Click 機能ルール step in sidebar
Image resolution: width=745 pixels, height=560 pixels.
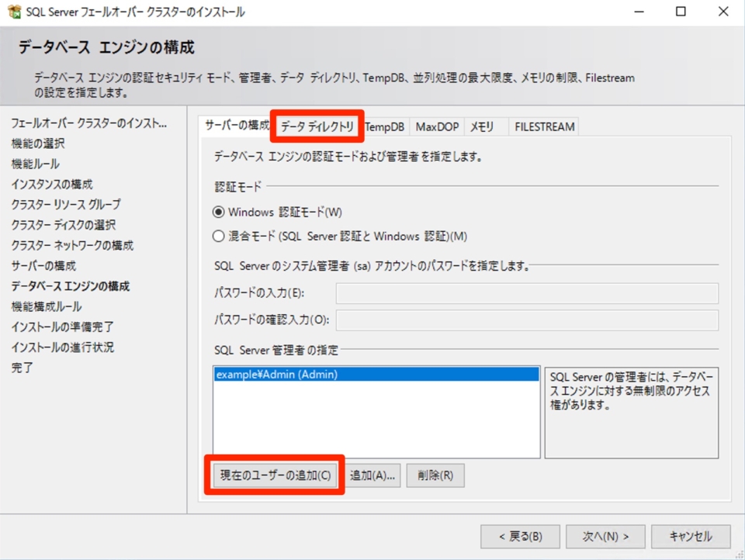35,164
